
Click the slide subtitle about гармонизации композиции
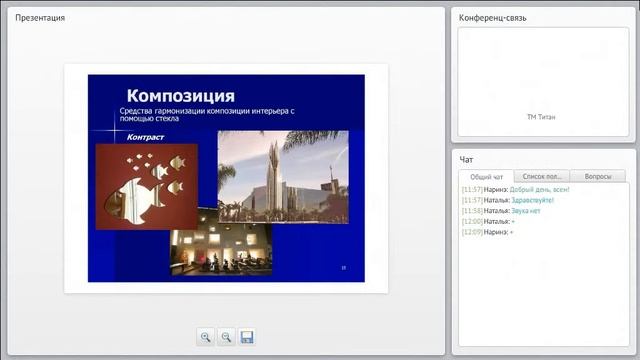pos(207,115)
